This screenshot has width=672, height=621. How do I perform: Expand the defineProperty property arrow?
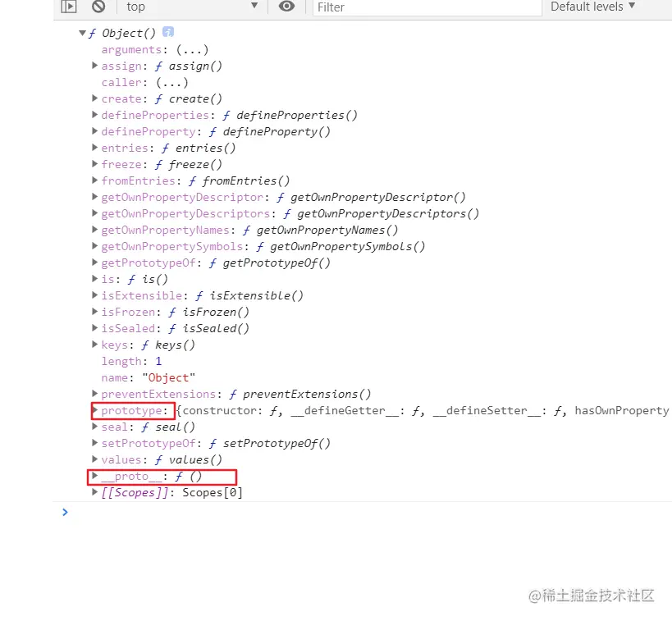94,130
